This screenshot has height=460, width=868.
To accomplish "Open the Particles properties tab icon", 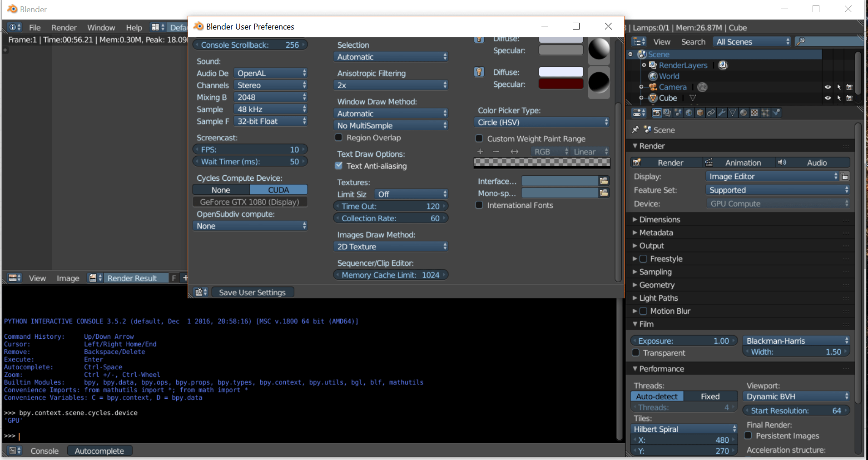I will point(765,113).
